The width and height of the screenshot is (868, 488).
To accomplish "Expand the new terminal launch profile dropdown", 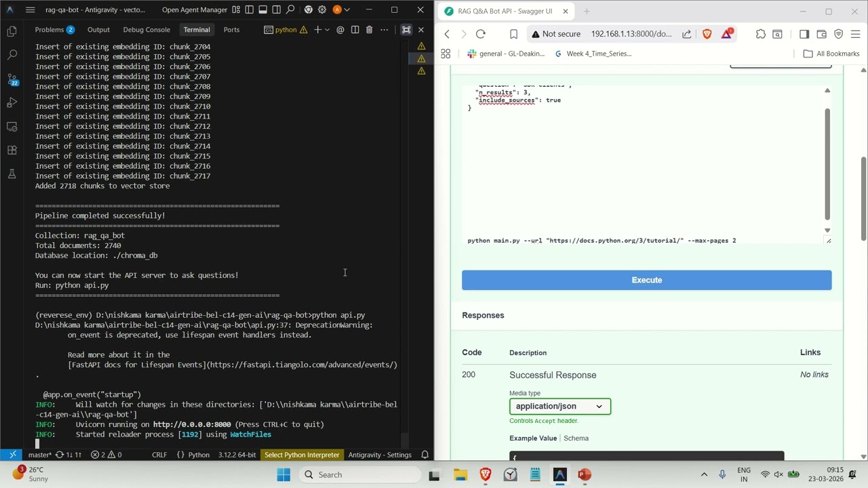I will click(x=327, y=30).
